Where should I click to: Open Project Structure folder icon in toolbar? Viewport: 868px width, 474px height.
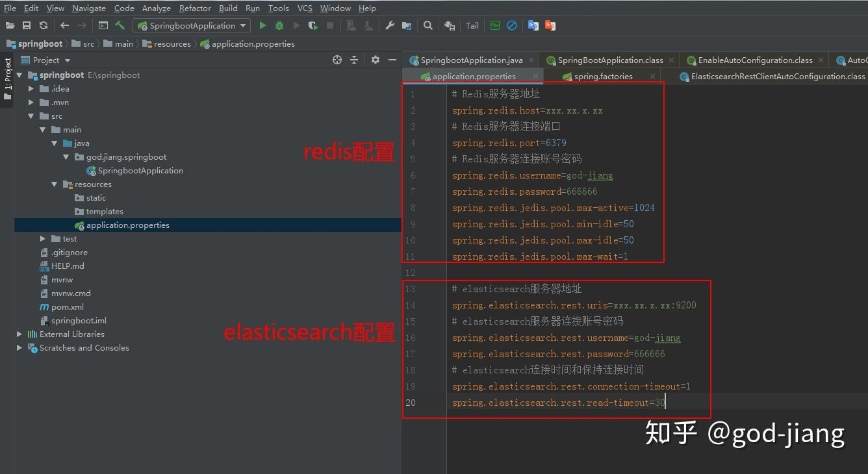click(407, 25)
